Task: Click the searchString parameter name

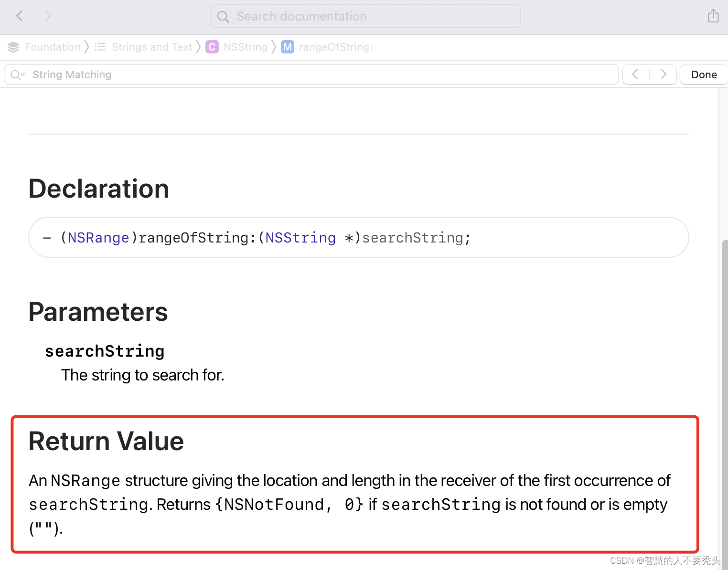Action: pyautogui.click(x=105, y=351)
